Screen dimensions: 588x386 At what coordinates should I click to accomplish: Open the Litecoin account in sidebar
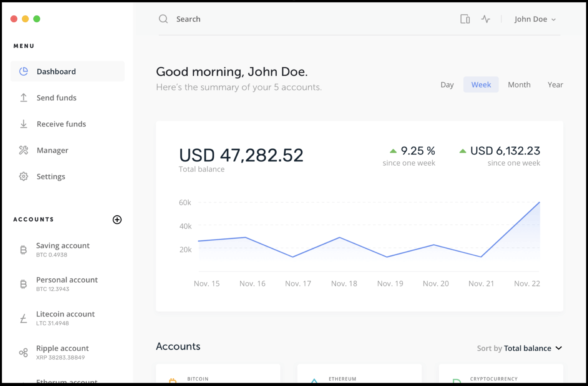tap(65, 318)
